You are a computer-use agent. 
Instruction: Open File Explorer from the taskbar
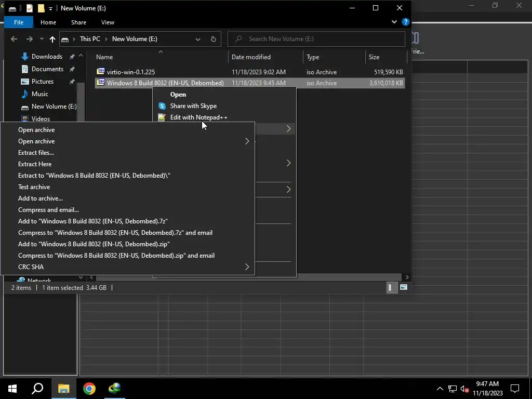tap(63, 389)
